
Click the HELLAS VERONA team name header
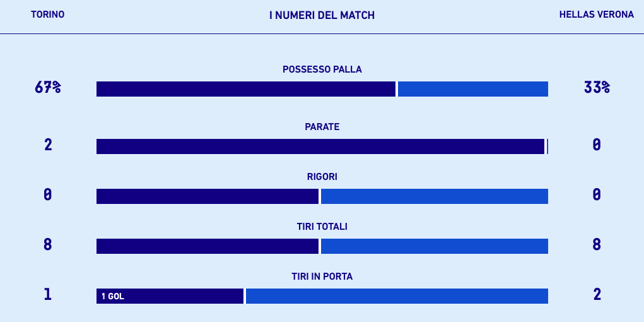596,15
